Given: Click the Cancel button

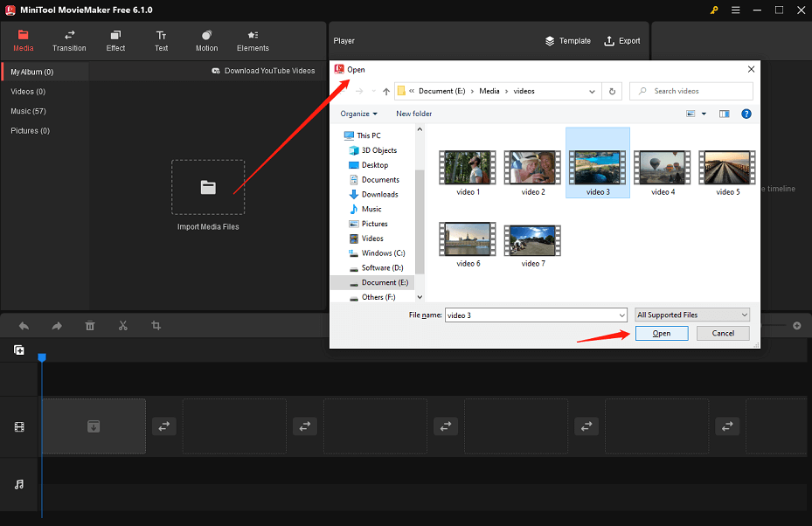Looking at the screenshot, I should [x=723, y=333].
